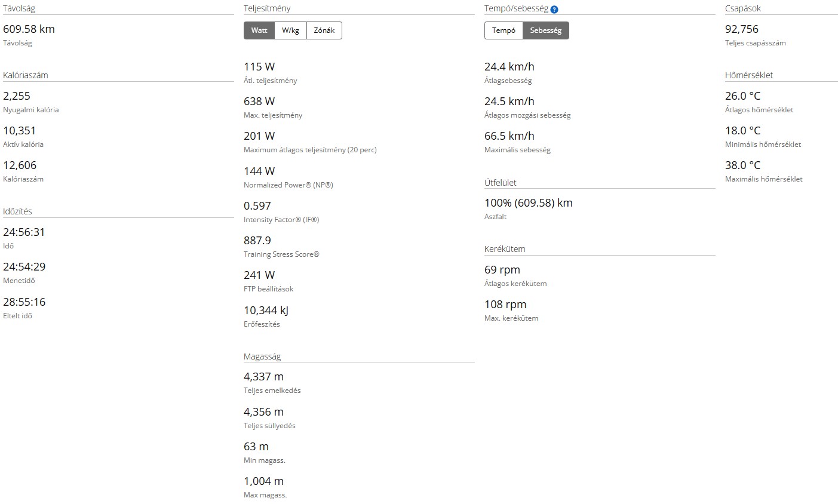This screenshot has height=504, width=838.
Task: Click the Átlagos hőmérséklet 26.0 °C value
Action: (742, 96)
